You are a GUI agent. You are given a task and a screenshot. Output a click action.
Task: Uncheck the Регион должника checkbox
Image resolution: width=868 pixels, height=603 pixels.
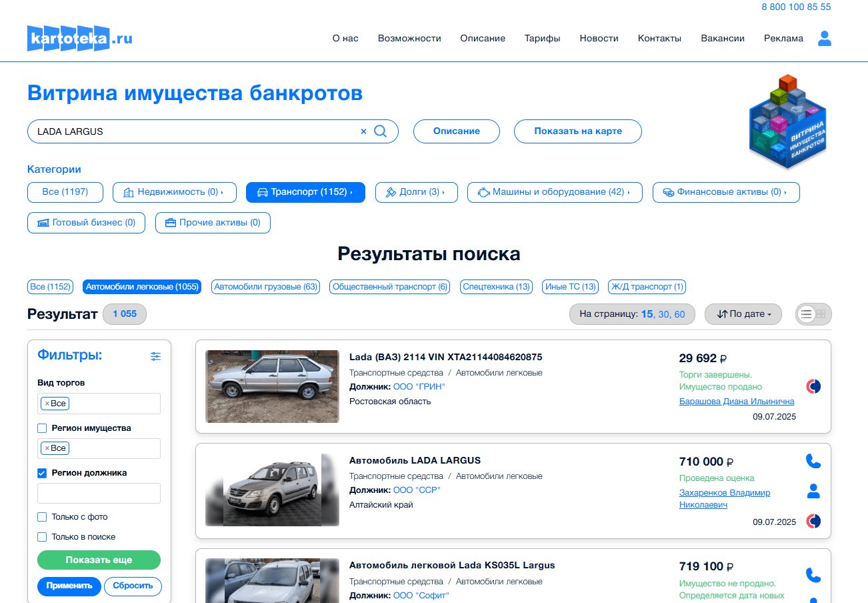pyautogui.click(x=42, y=473)
